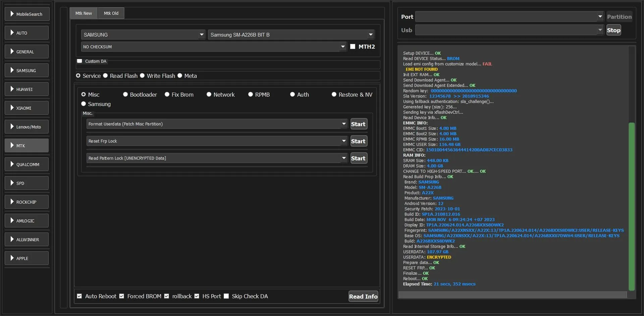Click the progress bar below the log
This screenshot has height=316, width=644.
(513, 295)
